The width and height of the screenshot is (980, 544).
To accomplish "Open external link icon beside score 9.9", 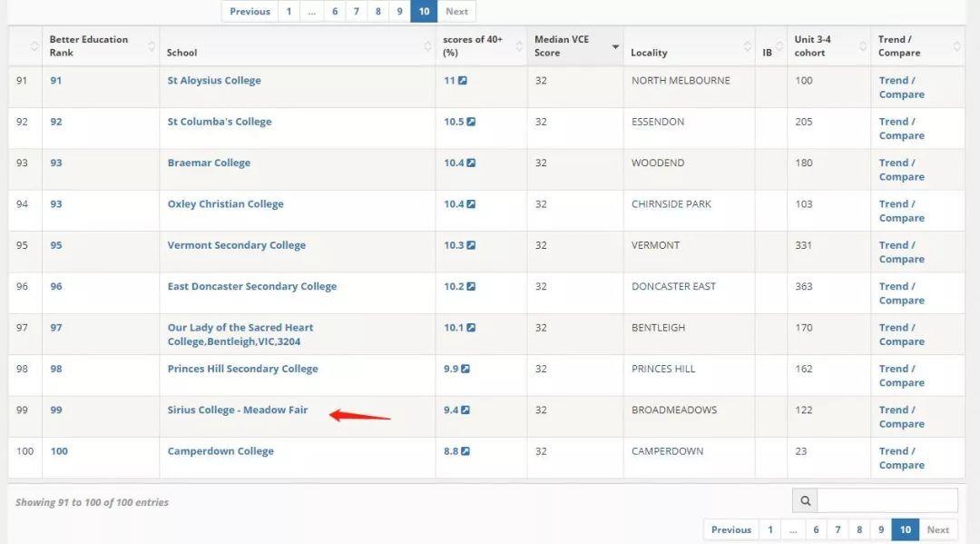I will 465,370.
